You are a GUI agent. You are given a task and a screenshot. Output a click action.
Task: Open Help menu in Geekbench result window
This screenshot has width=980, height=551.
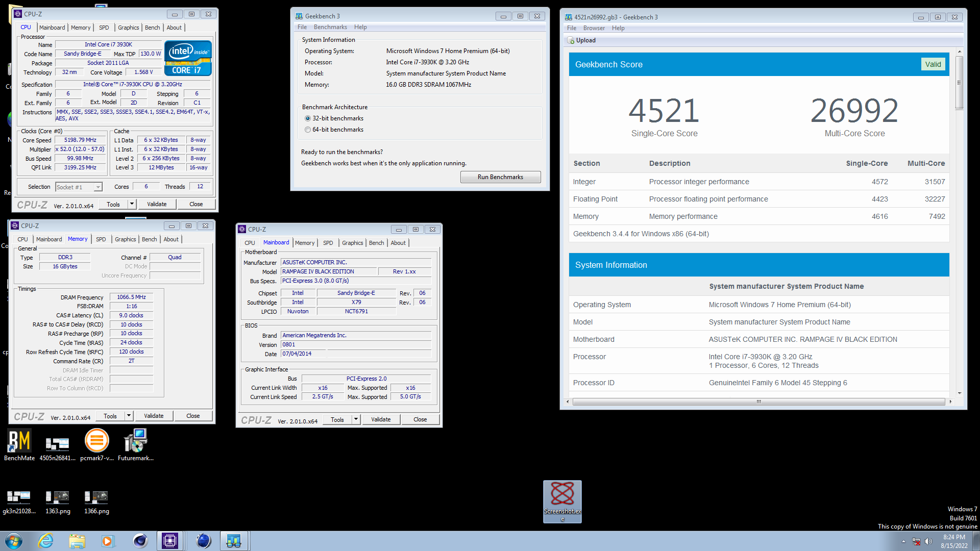(618, 28)
